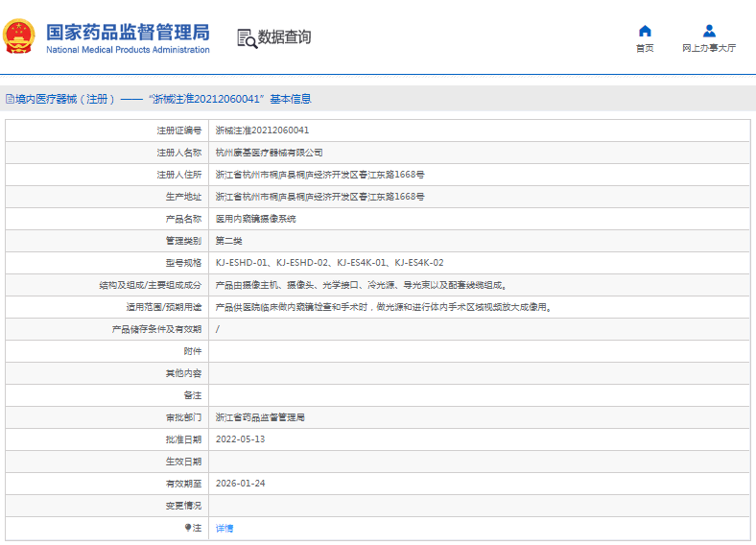
Task: Click approving department 浙江省药品监督管理局
Action: point(260,417)
